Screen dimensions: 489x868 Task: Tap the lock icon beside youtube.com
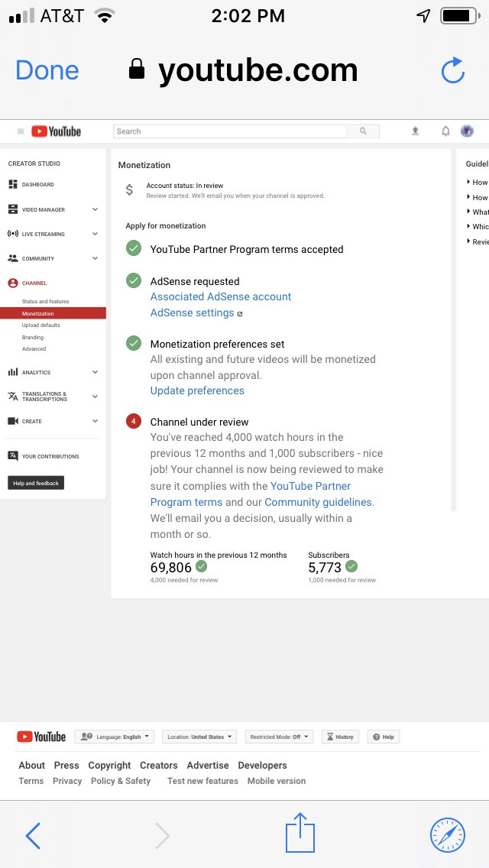[x=137, y=70]
